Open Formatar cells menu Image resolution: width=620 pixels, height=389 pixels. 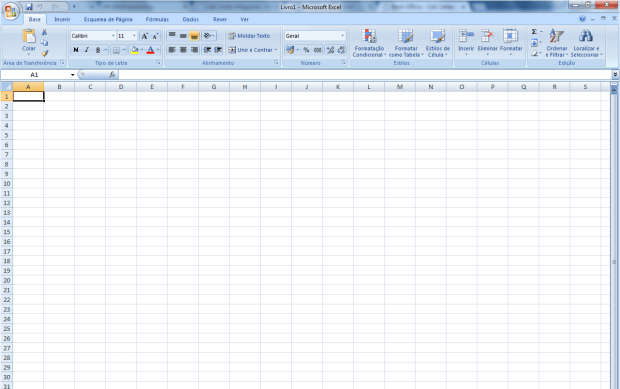pos(511,42)
